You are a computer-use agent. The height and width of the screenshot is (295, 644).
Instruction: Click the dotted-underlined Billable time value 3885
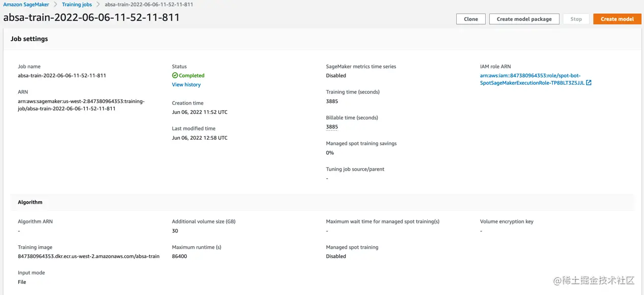(x=332, y=127)
